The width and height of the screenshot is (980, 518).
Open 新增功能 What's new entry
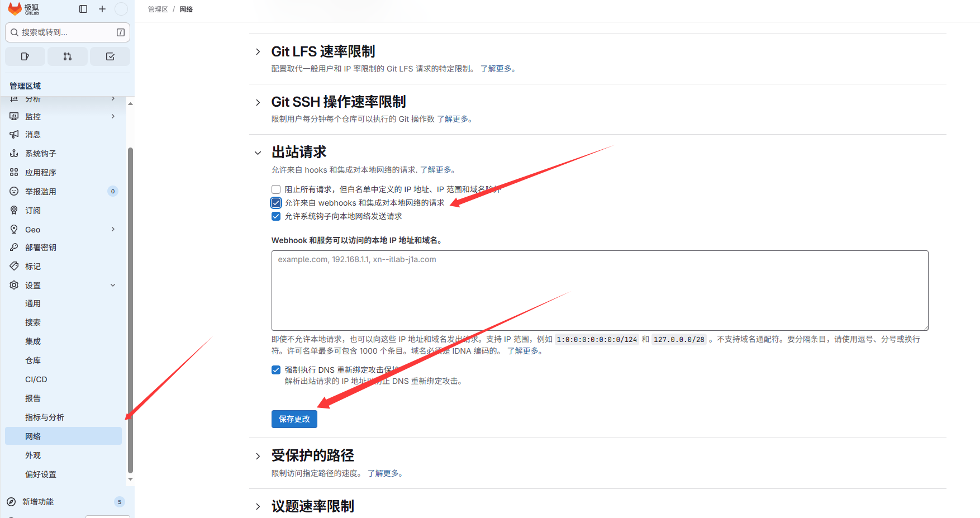coord(38,502)
